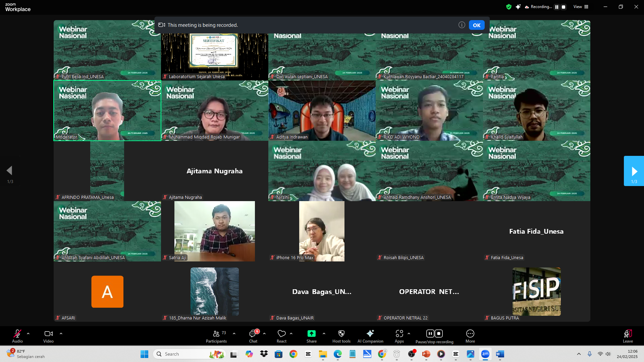This screenshot has width=644, height=362.
Task: Expand the video options chevron
Action: click(x=61, y=334)
